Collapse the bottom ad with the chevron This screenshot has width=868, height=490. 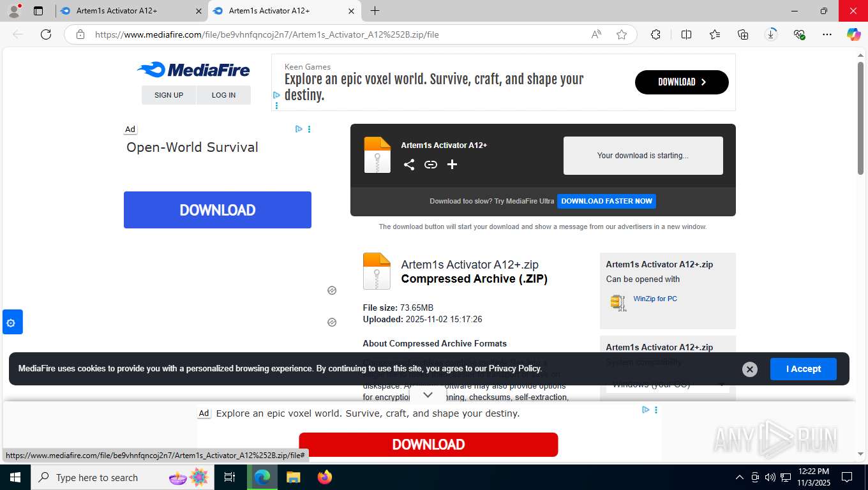coord(428,395)
